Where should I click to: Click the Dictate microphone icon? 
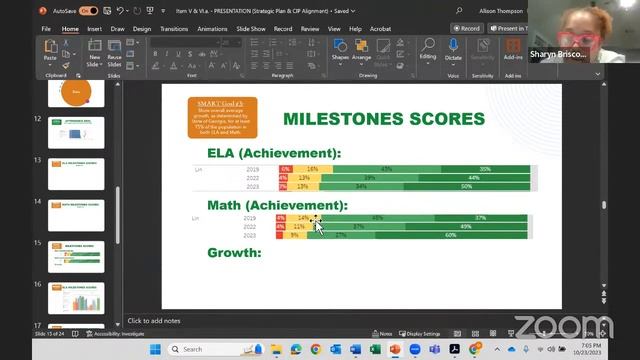point(453,45)
